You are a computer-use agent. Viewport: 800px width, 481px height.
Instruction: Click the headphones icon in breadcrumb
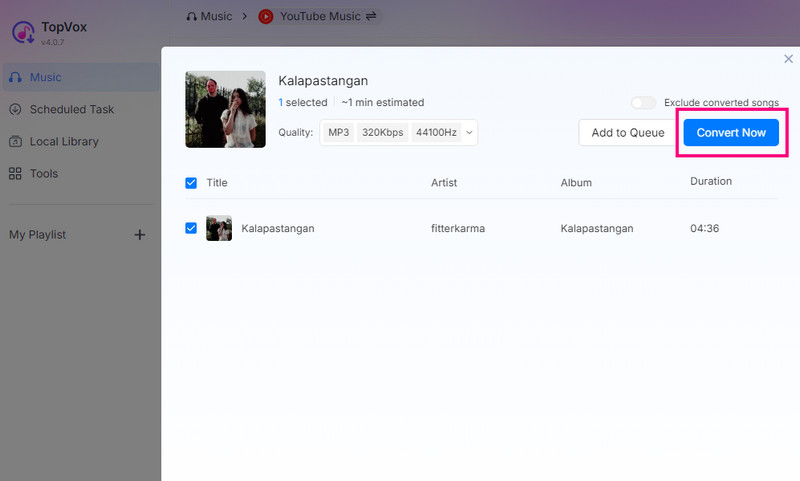coord(192,16)
